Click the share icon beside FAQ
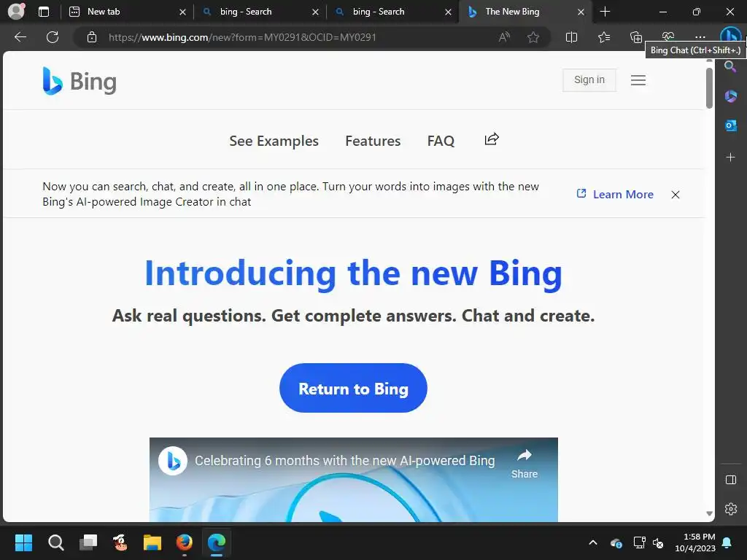This screenshot has width=747, height=560. coord(492,139)
